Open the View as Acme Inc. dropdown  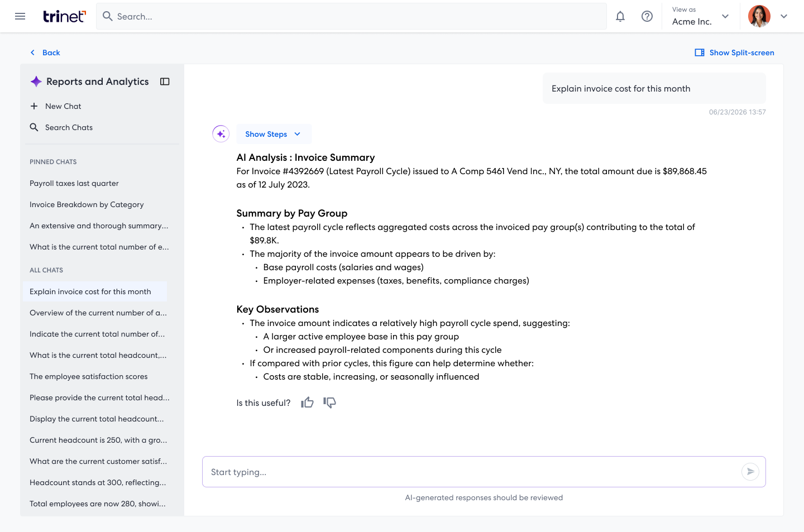point(700,16)
